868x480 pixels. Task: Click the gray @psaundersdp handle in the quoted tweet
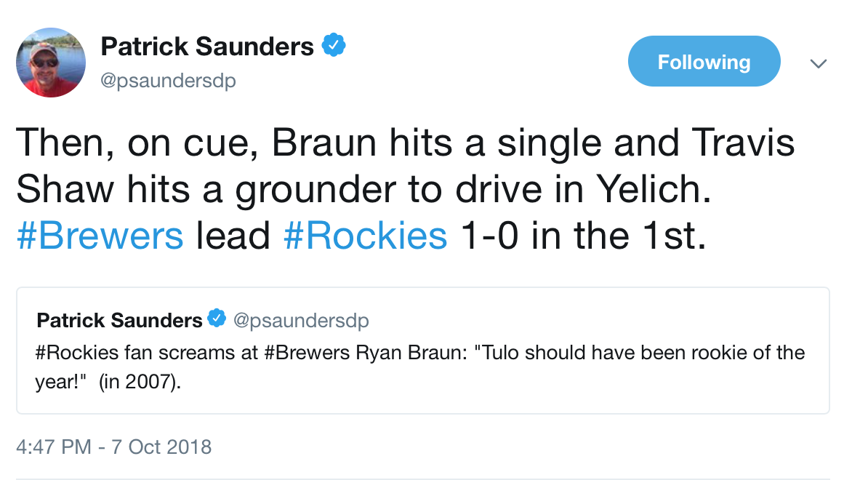300,320
